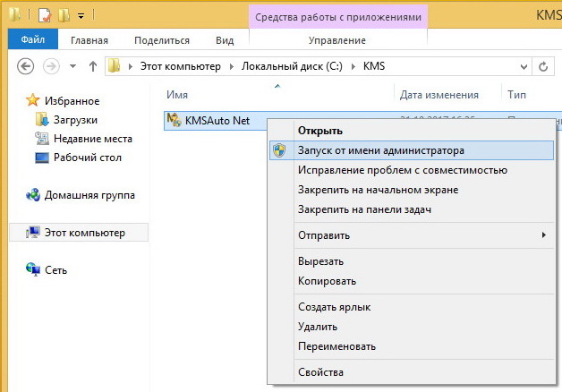Open the quick access toolbar customize dropdown
The image size is (562, 392).
tap(81, 15)
